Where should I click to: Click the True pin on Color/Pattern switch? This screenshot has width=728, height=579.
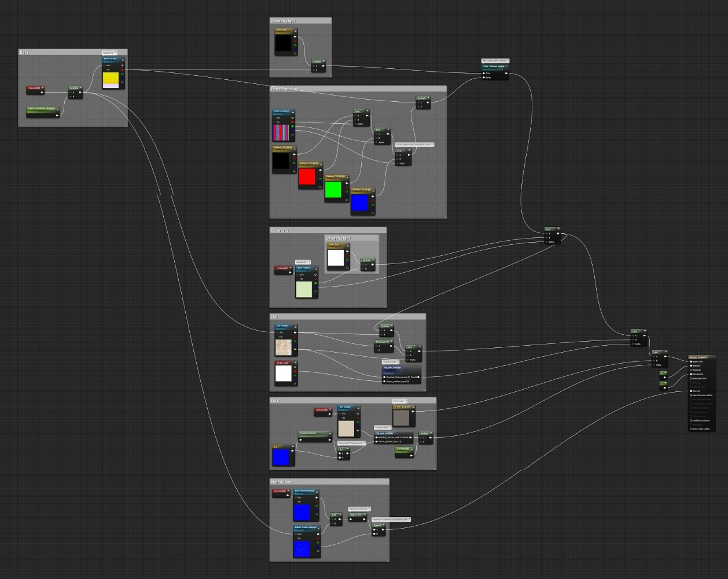484,74
